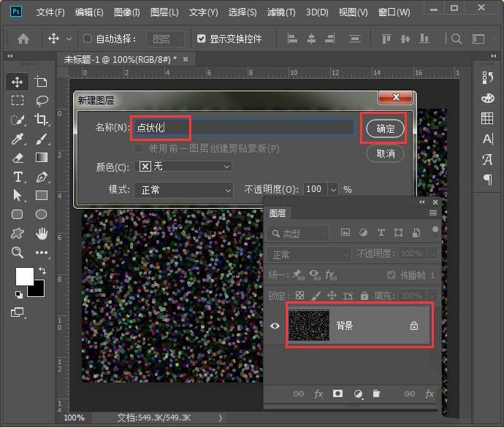Click the Pen tool icon
This screenshot has height=427, width=504.
[42, 177]
